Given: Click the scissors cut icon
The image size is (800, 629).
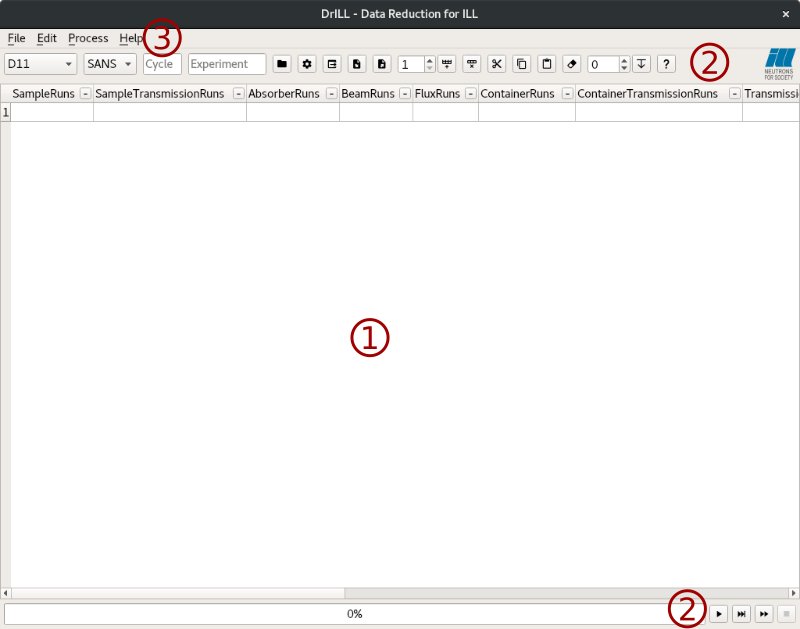Looking at the screenshot, I should pos(496,64).
